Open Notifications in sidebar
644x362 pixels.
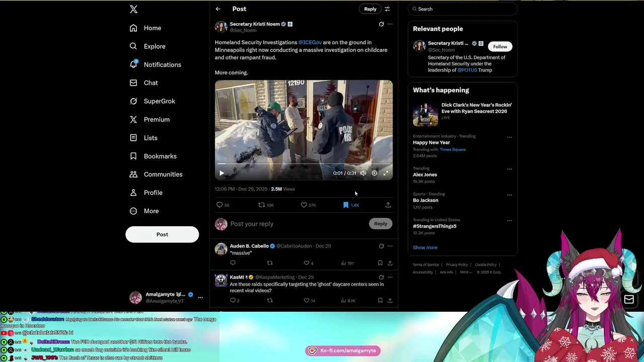pyautogui.click(x=155, y=64)
